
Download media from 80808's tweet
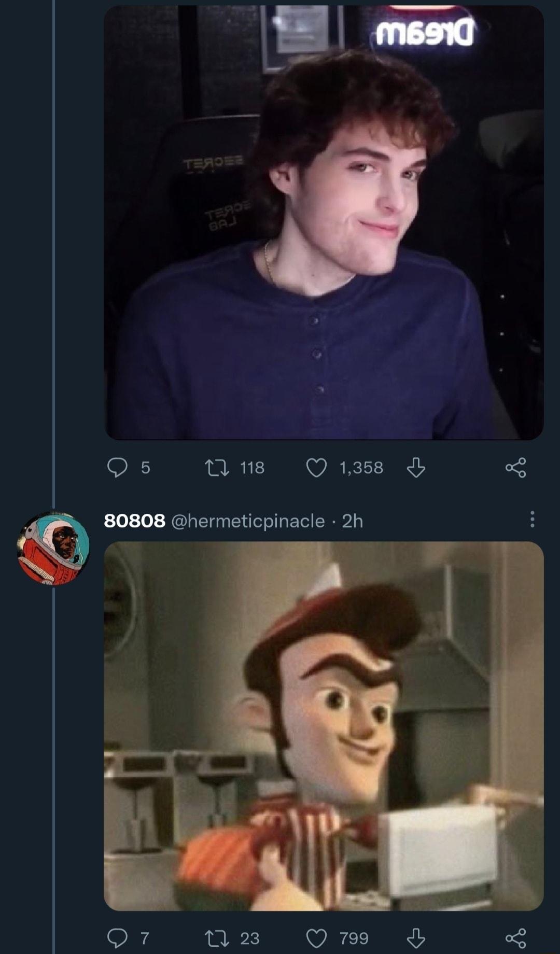[x=416, y=938]
